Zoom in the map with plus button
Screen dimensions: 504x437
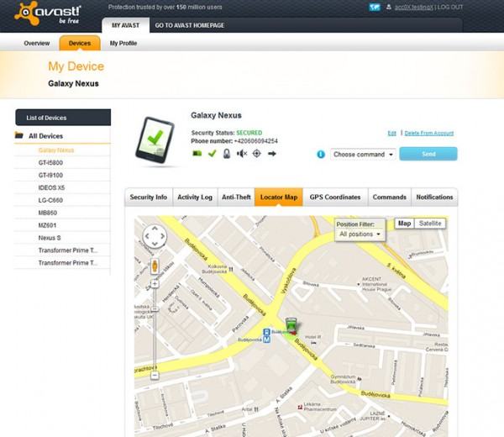(x=155, y=283)
